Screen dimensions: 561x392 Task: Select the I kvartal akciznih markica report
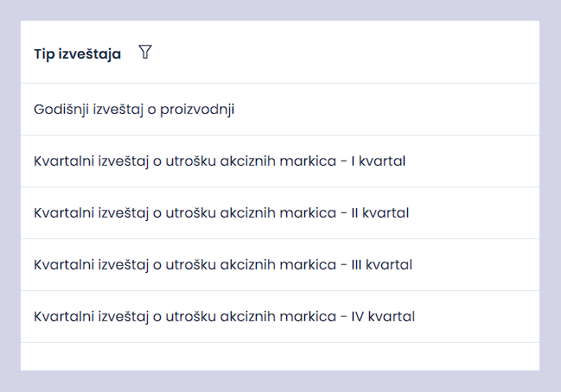[x=280, y=161]
